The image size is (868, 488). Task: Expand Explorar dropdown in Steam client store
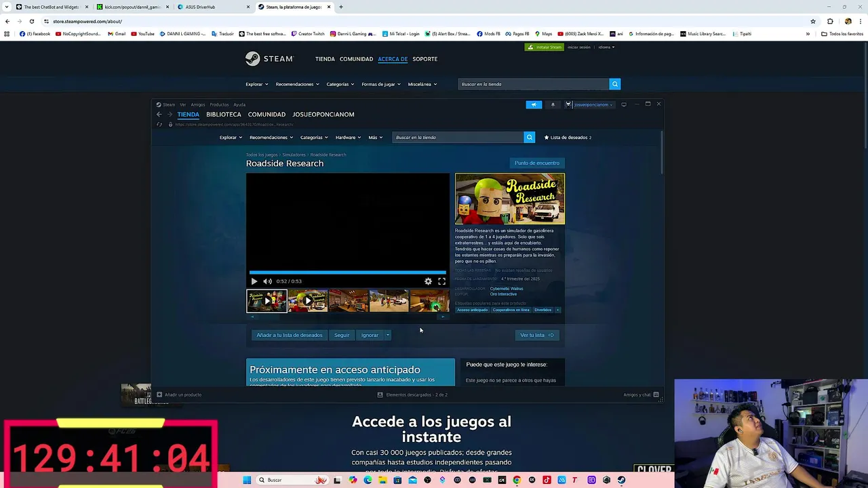(231, 138)
